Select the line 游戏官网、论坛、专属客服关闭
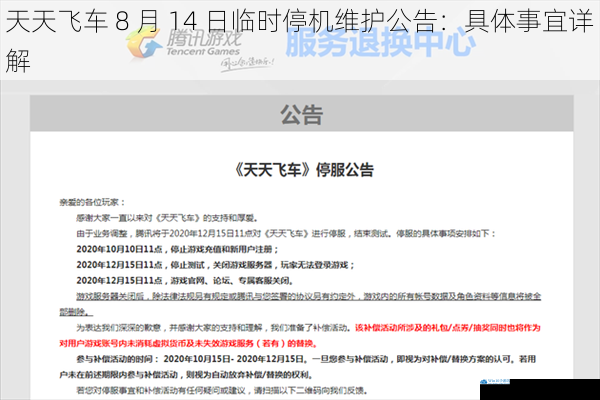This screenshot has width=600, height=400. tap(185, 281)
